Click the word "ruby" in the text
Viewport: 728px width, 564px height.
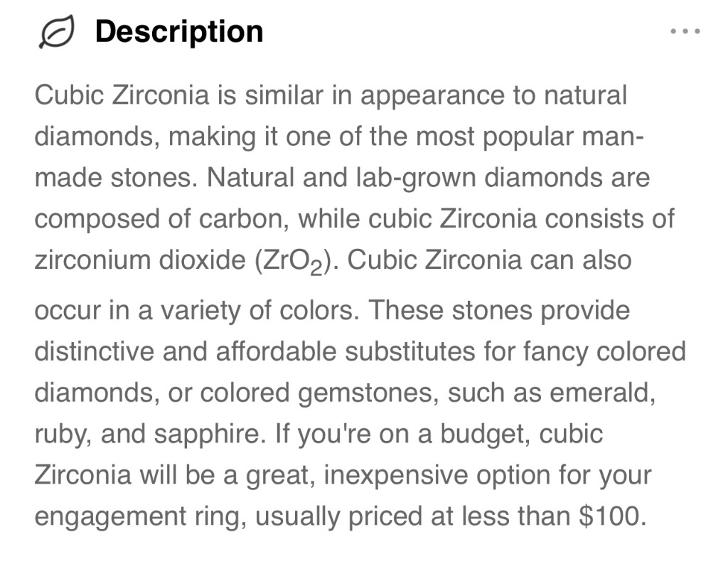[x=59, y=435]
